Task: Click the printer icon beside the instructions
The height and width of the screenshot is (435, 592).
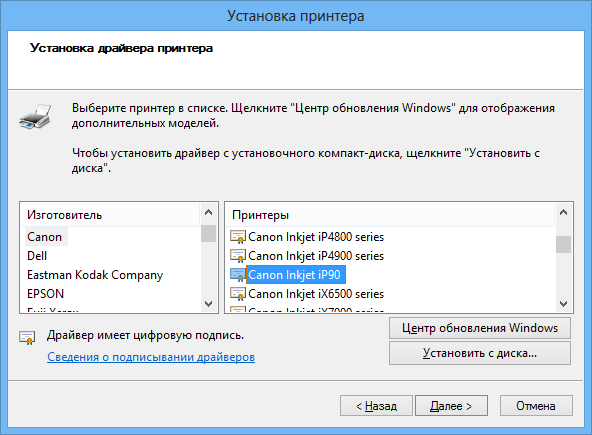Action: coord(35,117)
